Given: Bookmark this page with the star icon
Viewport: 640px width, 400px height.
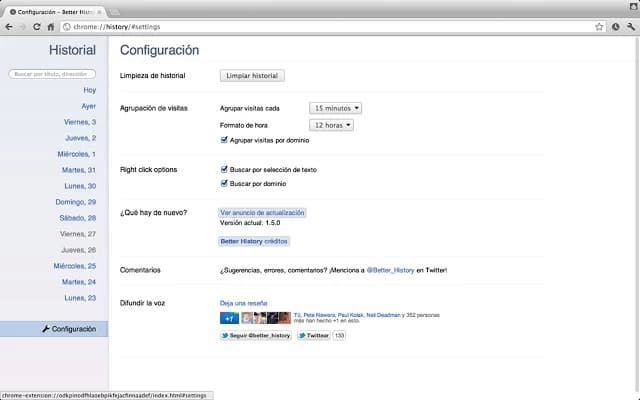Looking at the screenshot, I should pos(598,27).
